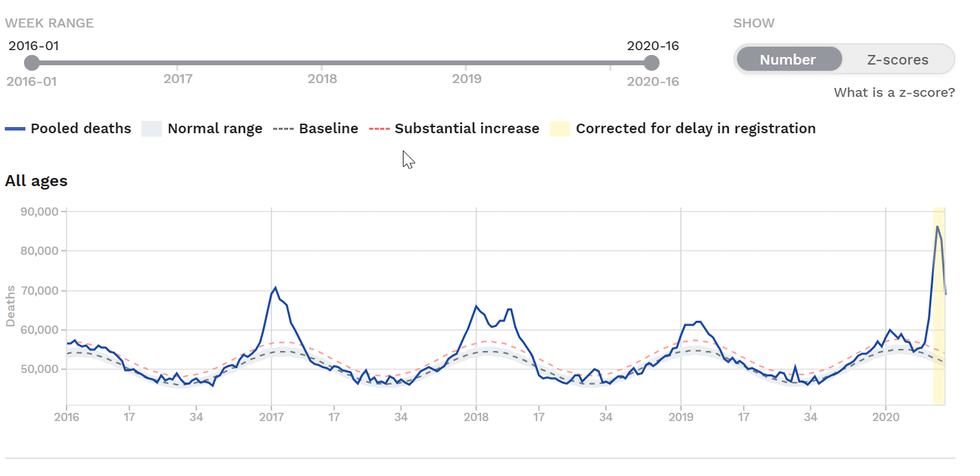Click the yellow Corrected for delay legend marker
Viewport: 980px width, 476px height.
[560, 128]
